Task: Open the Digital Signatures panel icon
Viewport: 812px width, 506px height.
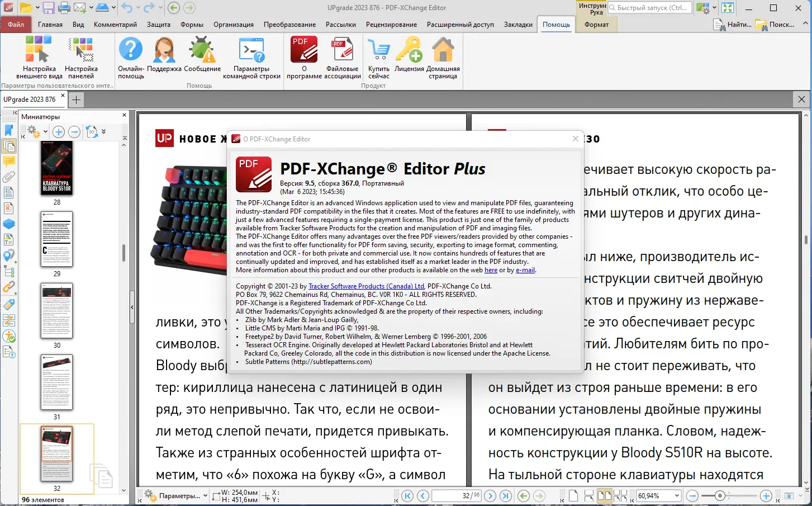Action: click(8, 208)
